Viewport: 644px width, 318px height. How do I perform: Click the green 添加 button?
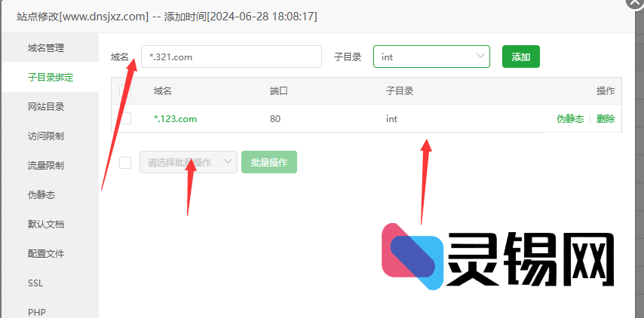tap(521, 57)
